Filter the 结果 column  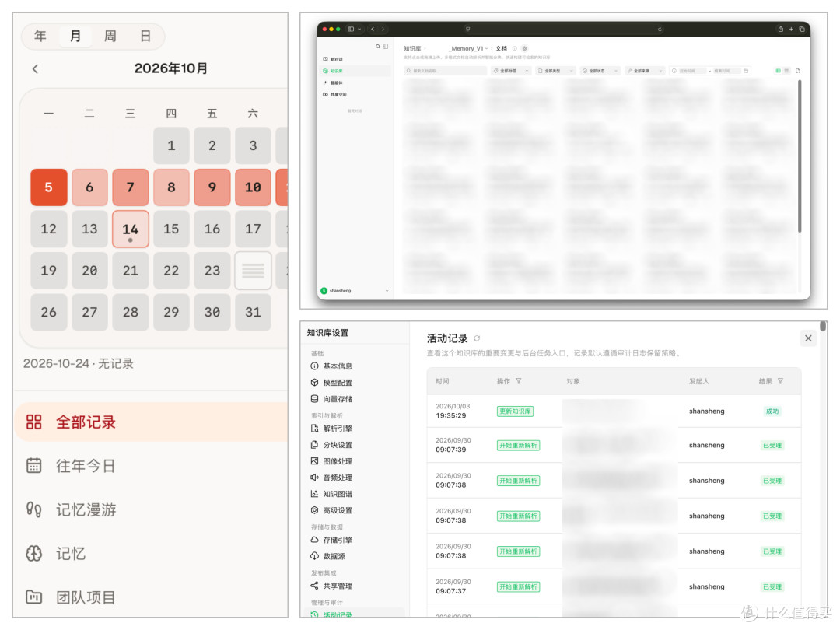point(780,381)
